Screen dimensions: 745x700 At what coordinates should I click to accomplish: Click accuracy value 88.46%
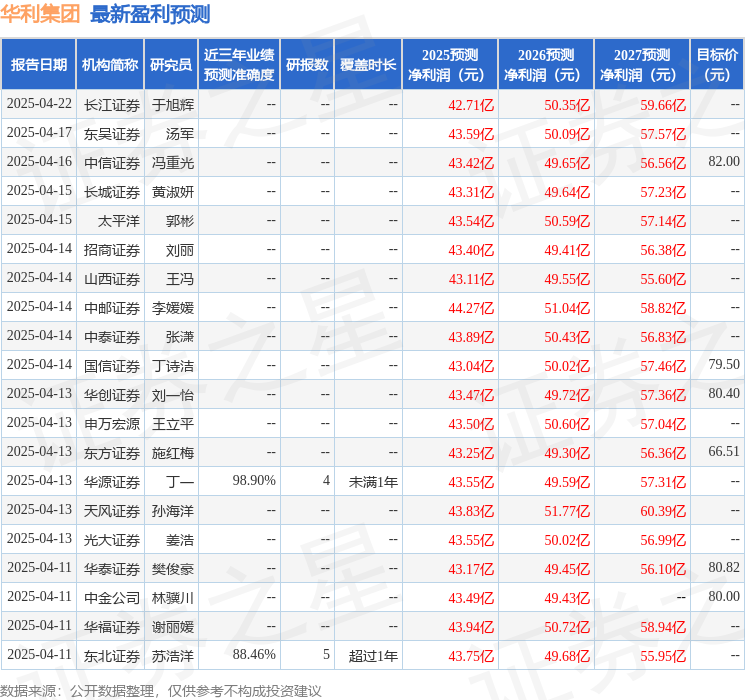(x=254, y=654)
